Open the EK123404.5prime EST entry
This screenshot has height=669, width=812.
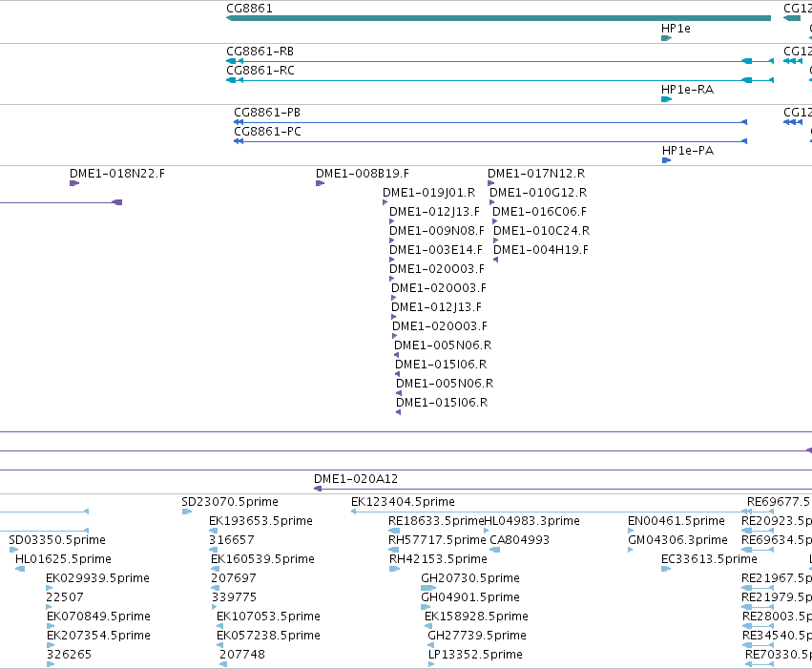coord(403,502)
